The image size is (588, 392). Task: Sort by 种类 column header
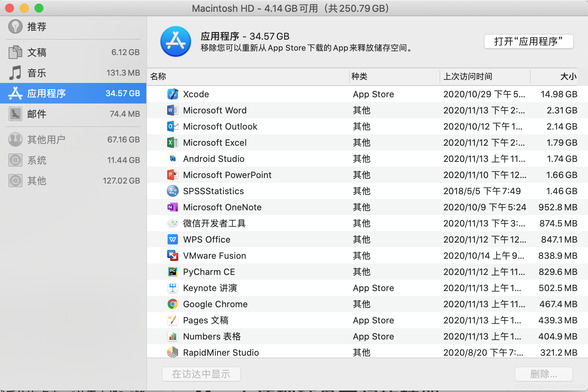click(394, 76)
